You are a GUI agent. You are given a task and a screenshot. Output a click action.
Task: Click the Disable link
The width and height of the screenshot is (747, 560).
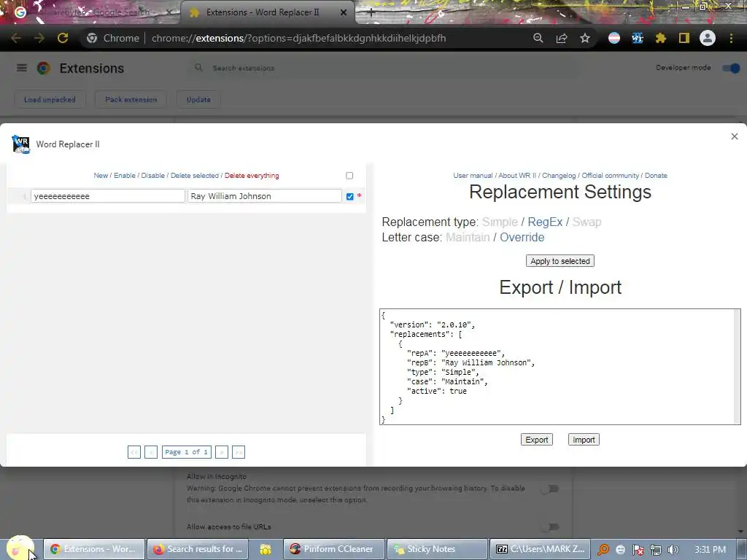(x=153, y=176)
